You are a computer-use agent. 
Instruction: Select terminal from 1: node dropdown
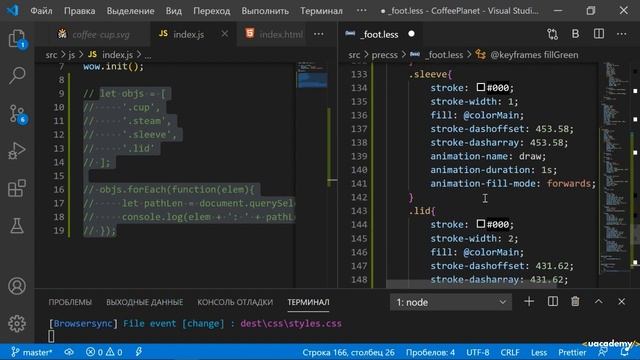point(451,302)
